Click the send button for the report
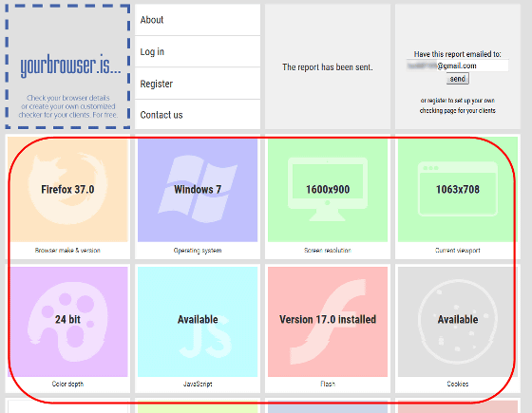This screenshot has height=413, width=532. point(457,79)
